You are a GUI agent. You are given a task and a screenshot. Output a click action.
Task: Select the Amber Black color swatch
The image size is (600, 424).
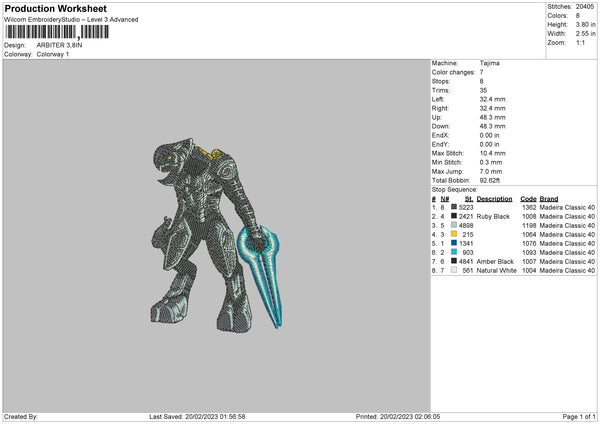click(x=454, y=261)
